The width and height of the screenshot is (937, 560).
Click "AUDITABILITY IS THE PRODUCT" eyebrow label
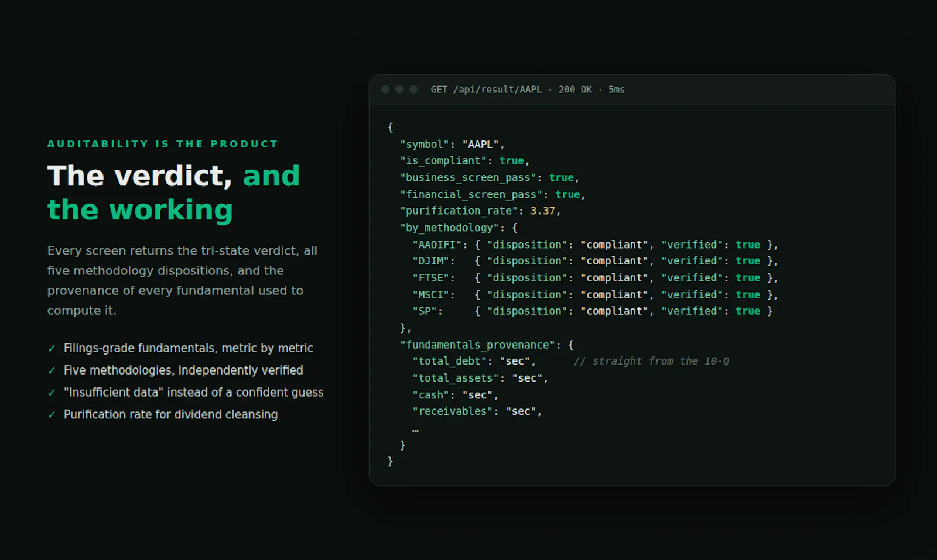[x=162, y=144]
